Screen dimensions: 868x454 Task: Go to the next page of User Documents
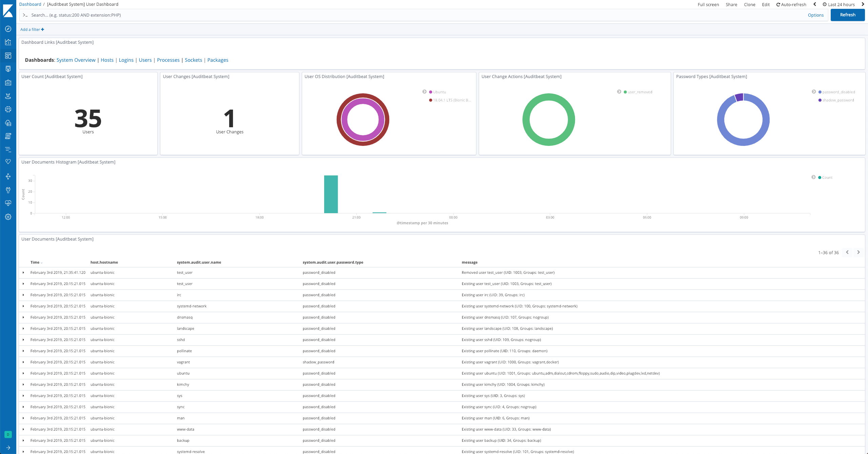pyautogui.click(x=859, y=252)
